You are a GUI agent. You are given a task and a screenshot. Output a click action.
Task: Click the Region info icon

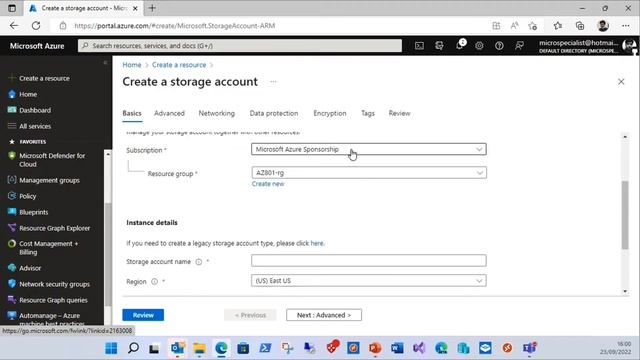pos(154,282)
